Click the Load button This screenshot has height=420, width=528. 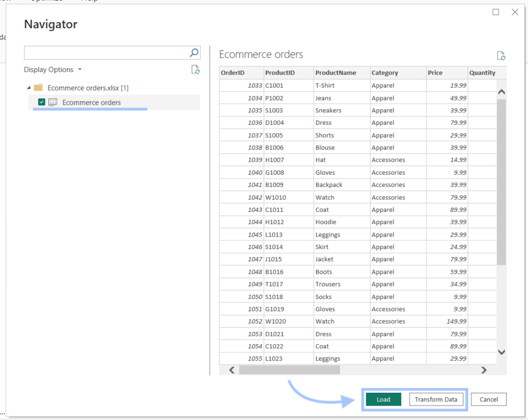pyautogui.click(x=383, y=399)
